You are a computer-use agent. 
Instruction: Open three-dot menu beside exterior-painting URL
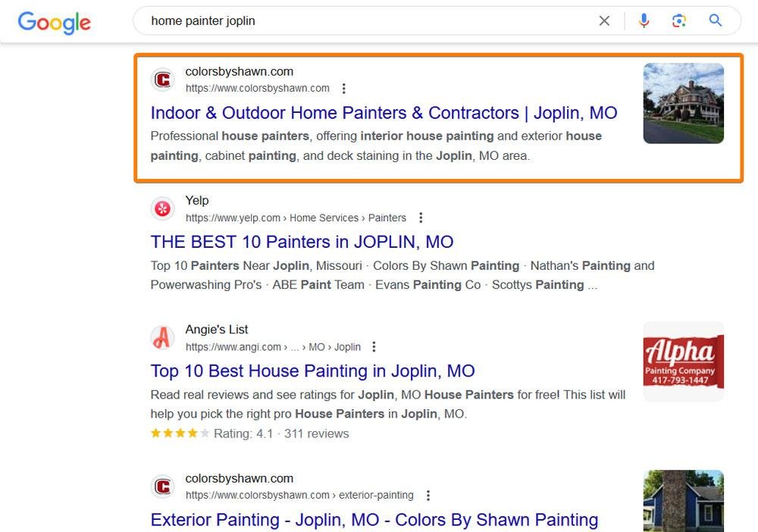click(428, 496)
